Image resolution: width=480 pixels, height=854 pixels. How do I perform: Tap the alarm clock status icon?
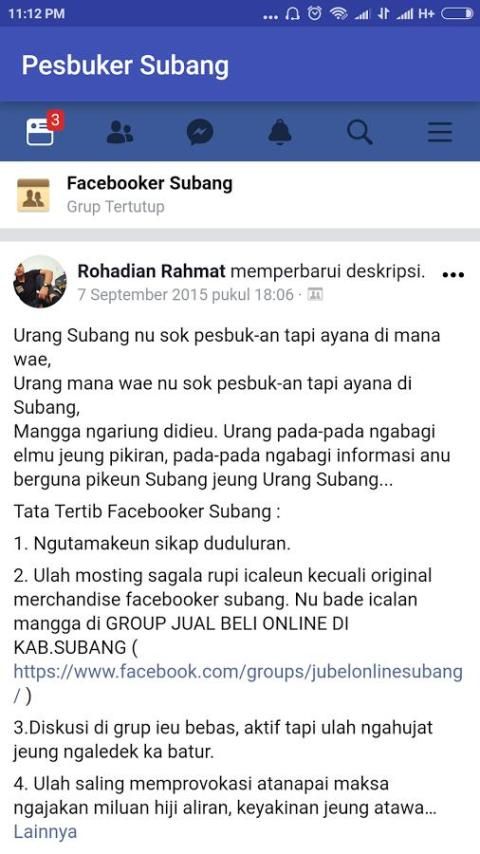click(x=314, y=14)
